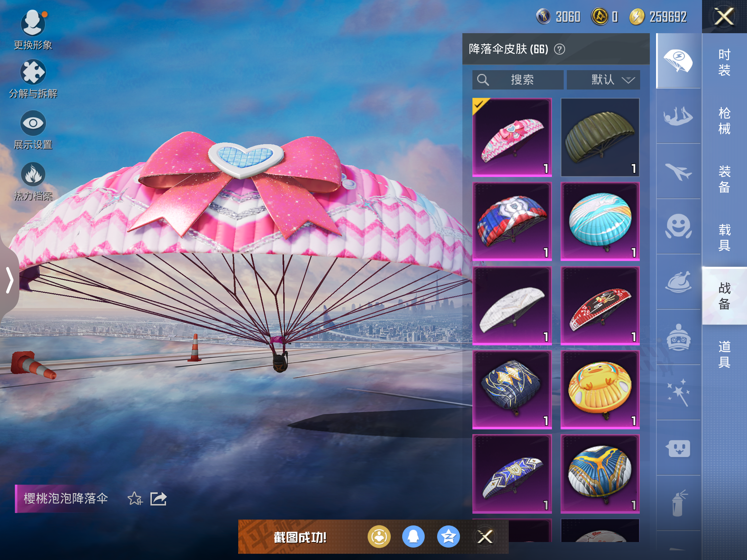Select the blue gold round parachute skin
747x560 pixels.
(600, 474)
